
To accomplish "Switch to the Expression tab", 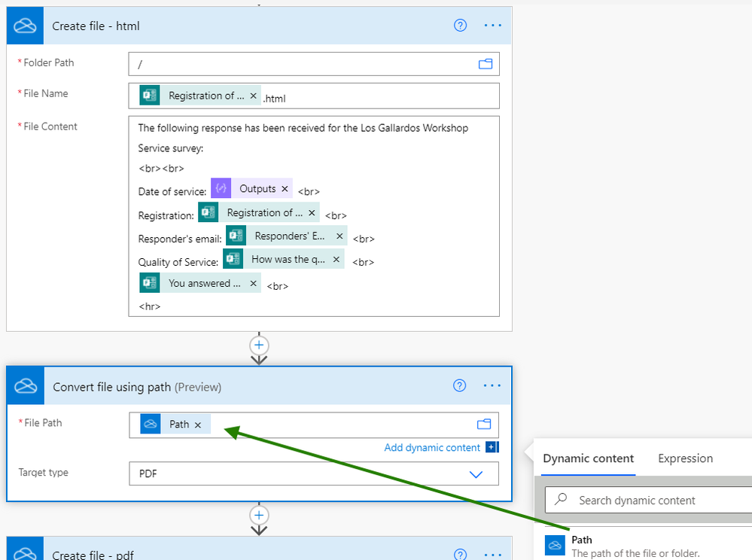I will click(x=685, y=458).
